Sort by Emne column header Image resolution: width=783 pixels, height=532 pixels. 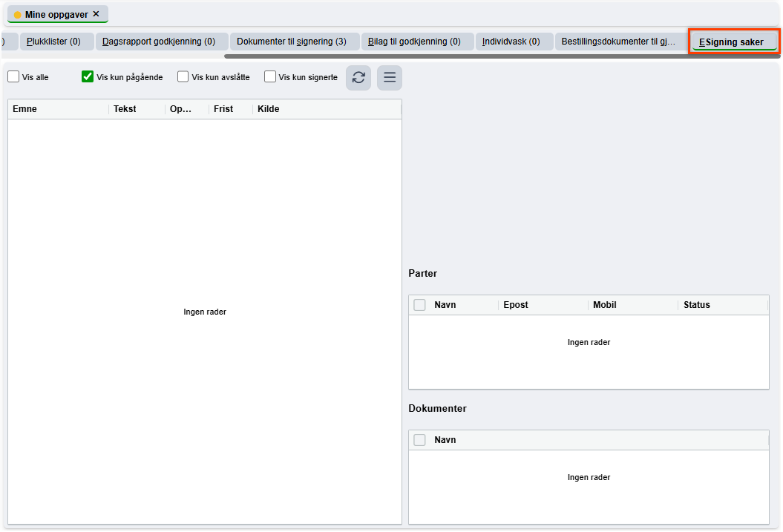(x=58, y=109)
